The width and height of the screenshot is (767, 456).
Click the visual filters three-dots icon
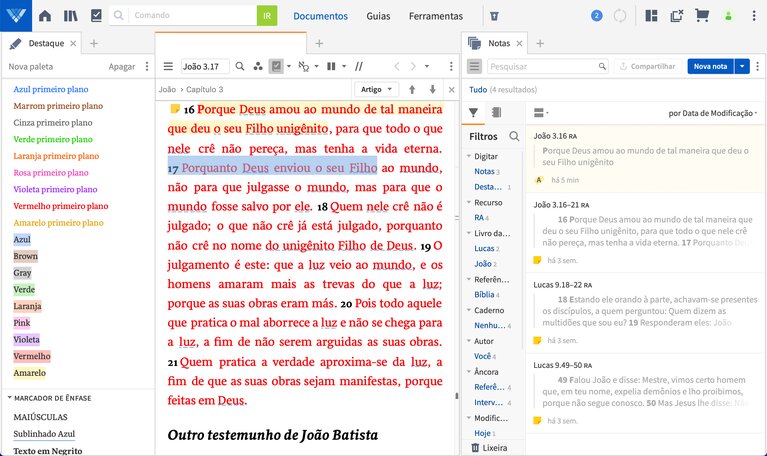click(258, 66)
